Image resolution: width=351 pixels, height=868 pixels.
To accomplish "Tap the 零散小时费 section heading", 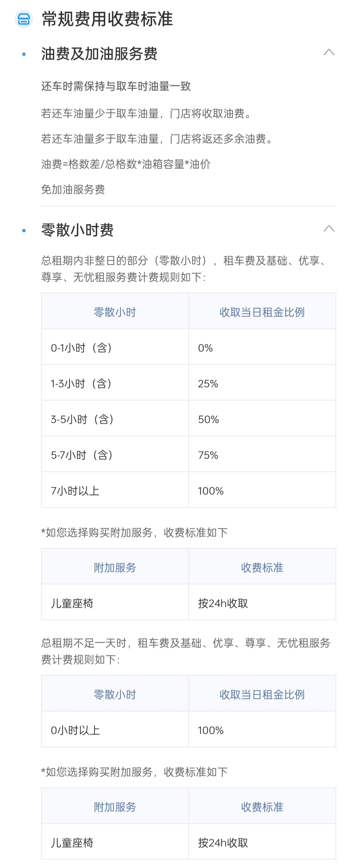I will pyautogui.click(x=77, y=230).
